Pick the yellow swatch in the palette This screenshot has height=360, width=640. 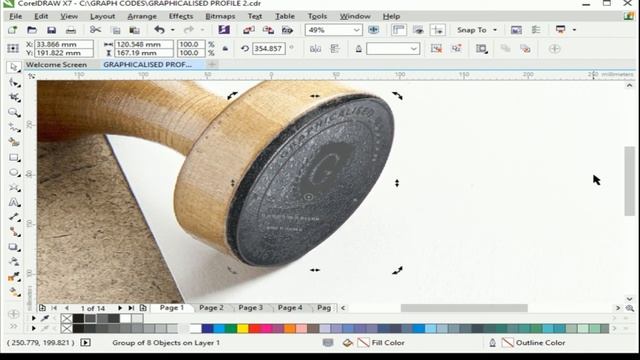[242, 328]
